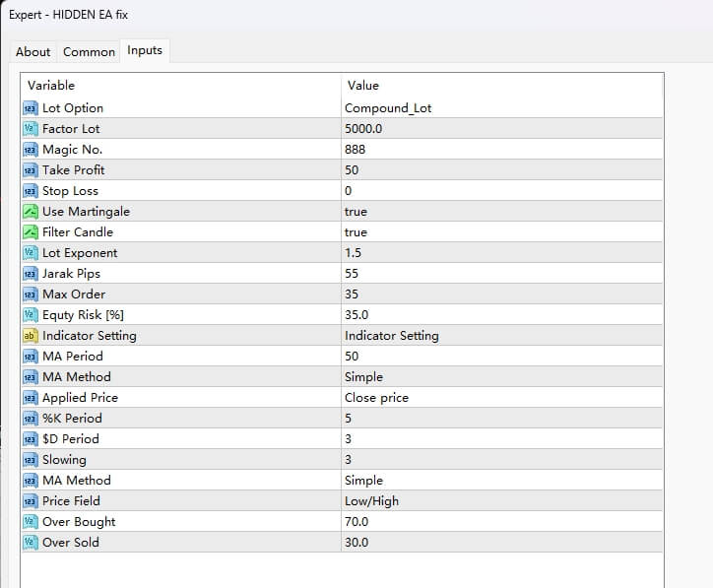Click the Value column header
Image resolution: width=713 pixels, height=588 pixels.
tap(363, 86)
